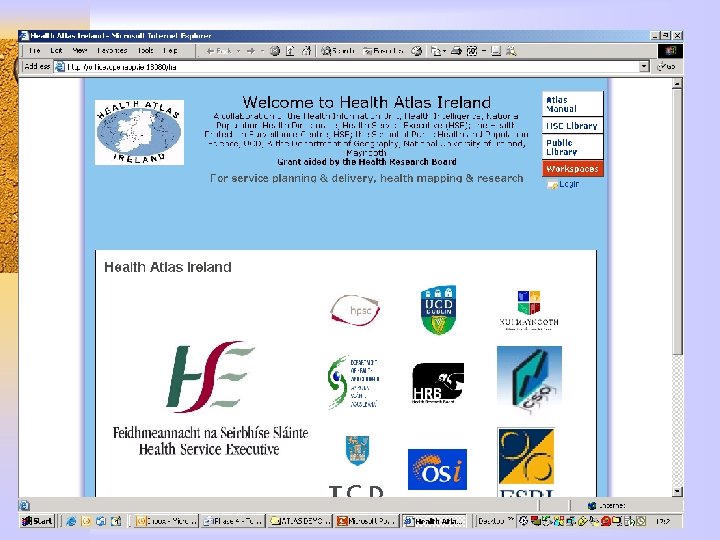Click the Print icon in the toolbar
Screen dimensions: 720x540
[x=456, y=51]
